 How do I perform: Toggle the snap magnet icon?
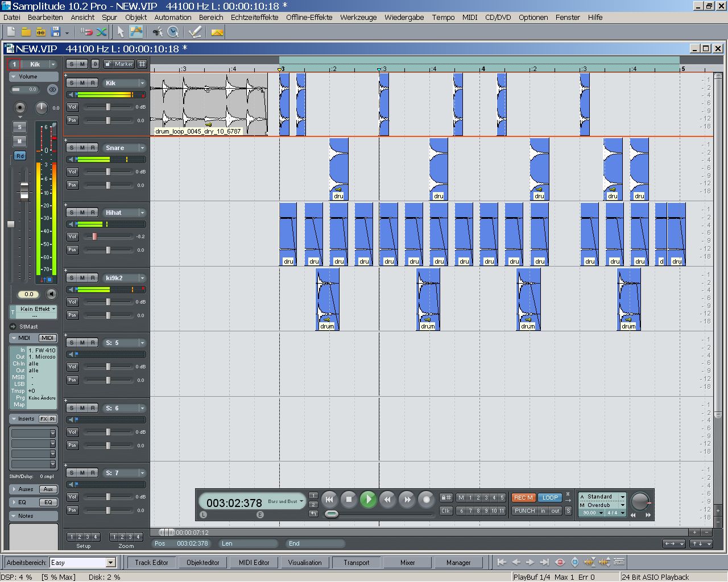tap(86, 32)
